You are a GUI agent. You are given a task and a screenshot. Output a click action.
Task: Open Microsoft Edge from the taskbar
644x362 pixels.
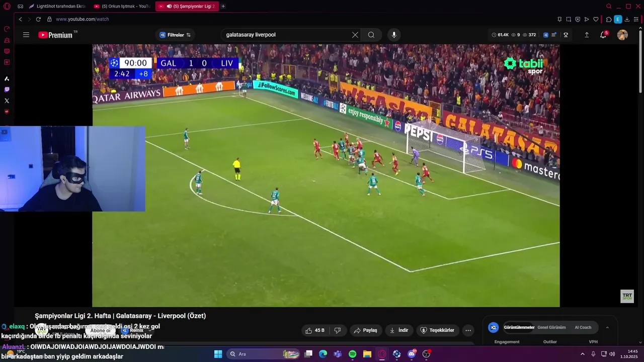(323, 354)
